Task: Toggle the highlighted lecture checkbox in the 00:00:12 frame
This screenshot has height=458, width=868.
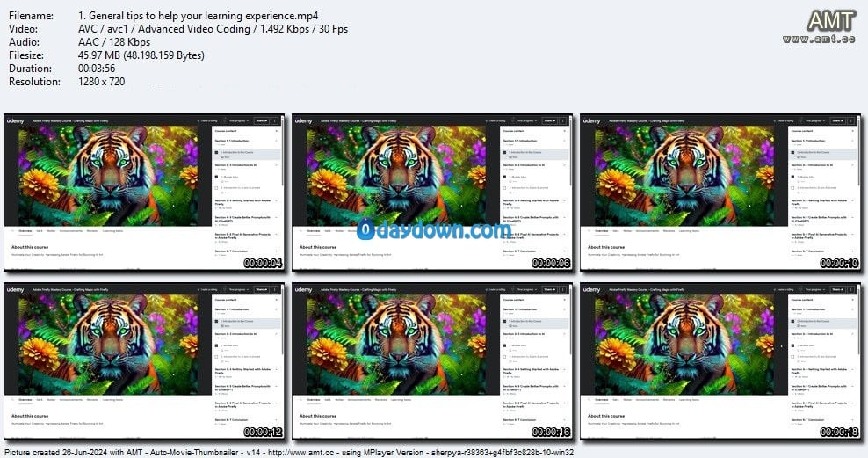Action: click(216, 322)
